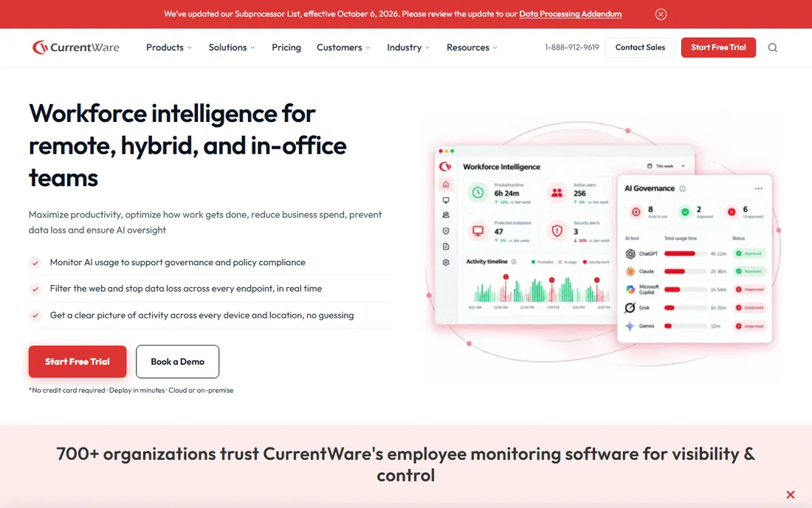Click the Grok usage time bar
This screenshot has height=508, width=812.
click(x=684, y=308)
